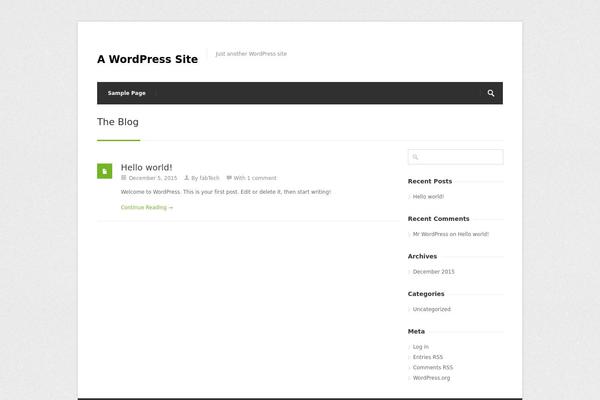Viewport: 600px width, 400px height.
Task: Go to homepage via A WordPress Site title
Action: pos(148,59)
